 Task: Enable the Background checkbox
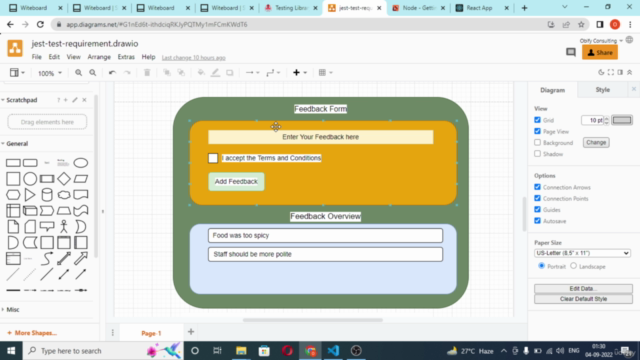pos(537,142)
